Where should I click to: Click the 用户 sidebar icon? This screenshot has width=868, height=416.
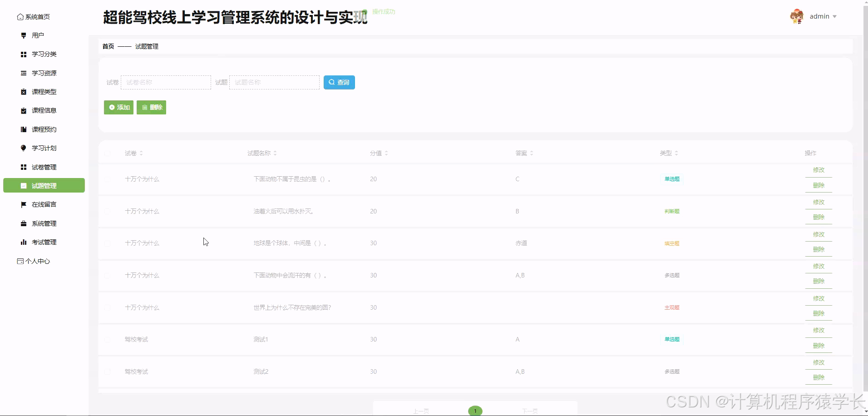[x=24, y=35]
